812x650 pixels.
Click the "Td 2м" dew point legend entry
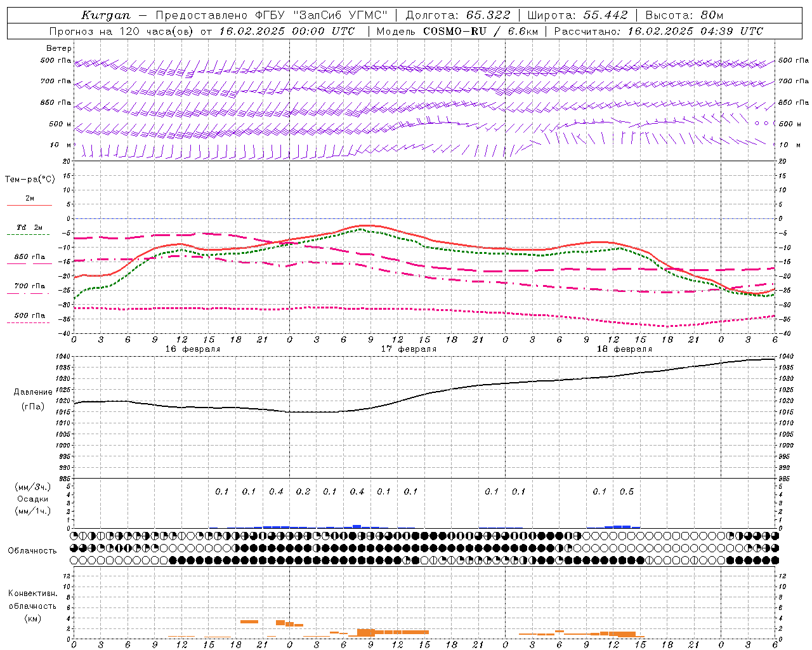pyautogui.click(x=30, y=227)
